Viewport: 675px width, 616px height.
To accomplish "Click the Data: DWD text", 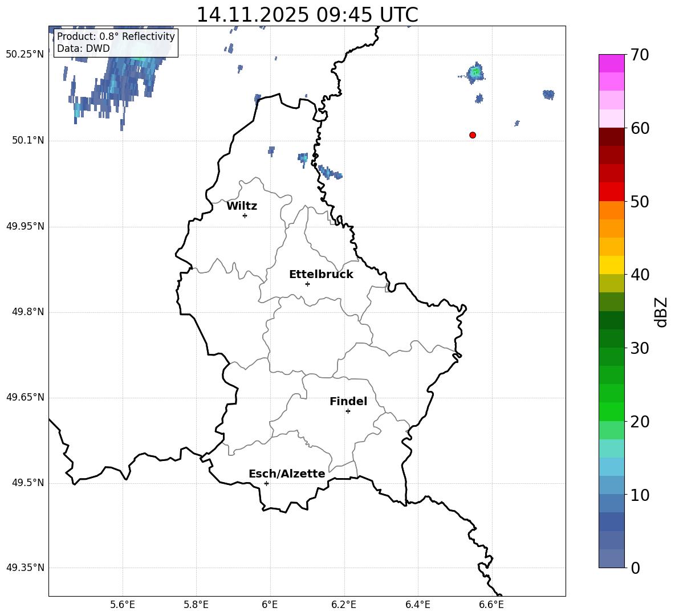I will click(83, 48).
